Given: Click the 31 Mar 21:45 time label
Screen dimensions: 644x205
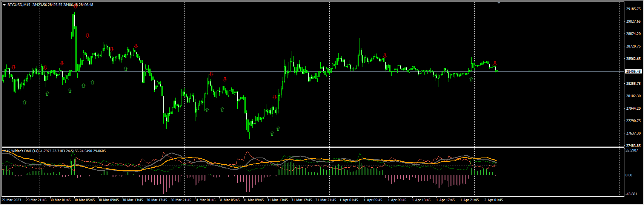Looking at the screenshot, I should 326,200.
